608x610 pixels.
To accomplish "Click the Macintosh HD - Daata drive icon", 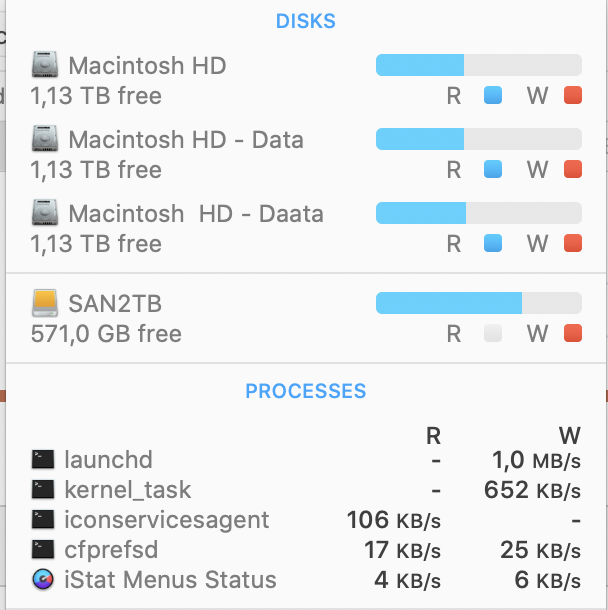I will [x=45, y=212].
